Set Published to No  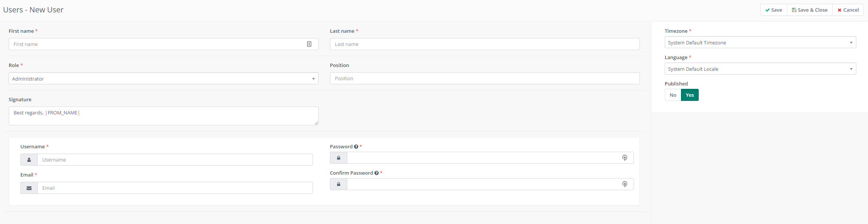click(673, 95)
